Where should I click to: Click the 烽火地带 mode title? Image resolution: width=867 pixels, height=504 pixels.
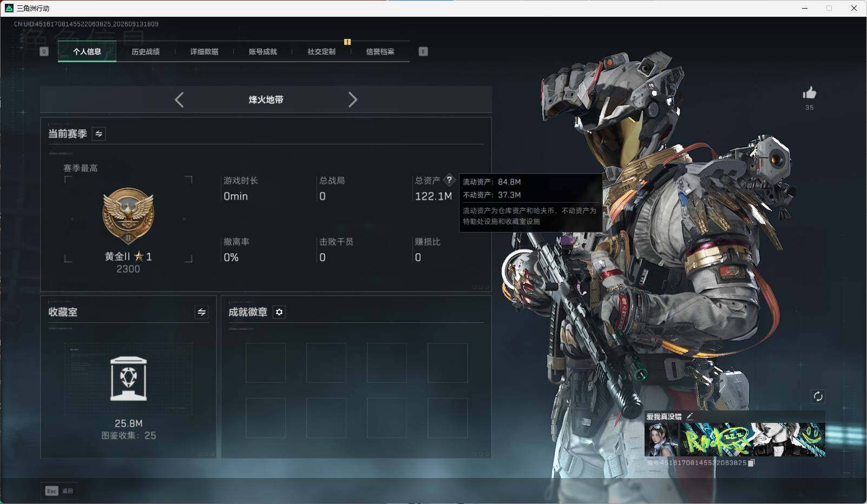click(266, 100)
